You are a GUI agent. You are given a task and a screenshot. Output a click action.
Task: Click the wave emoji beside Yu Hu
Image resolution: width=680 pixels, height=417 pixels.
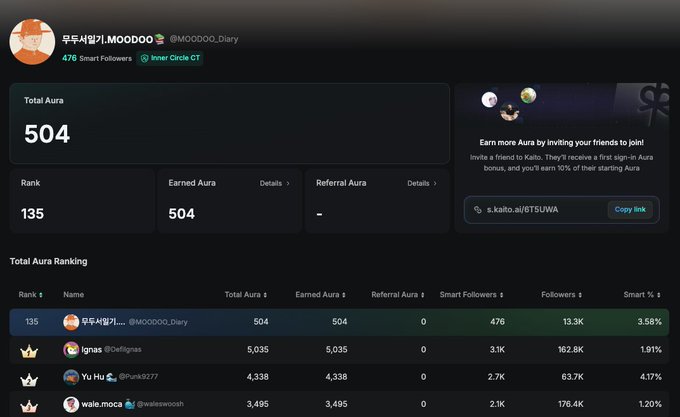111,377
